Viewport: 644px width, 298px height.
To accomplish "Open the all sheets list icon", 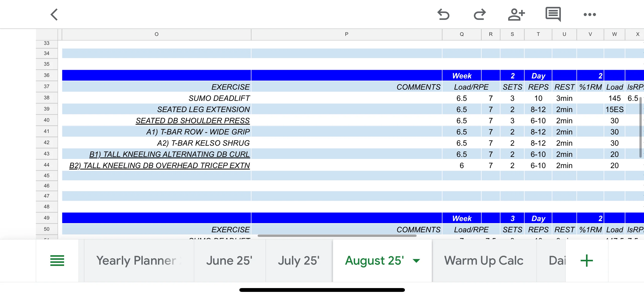I will [57, 261].
